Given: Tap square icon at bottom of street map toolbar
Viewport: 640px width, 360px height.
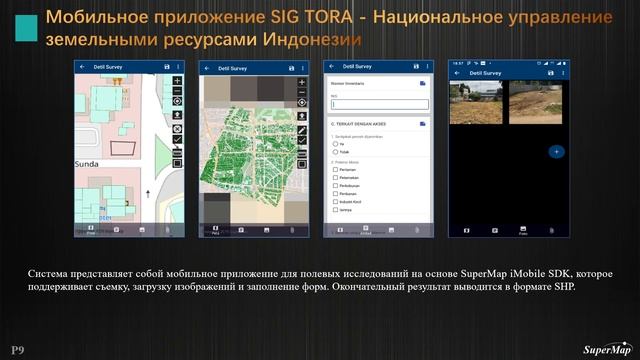Looking at the screenshot, I should (x=177, y=164).
